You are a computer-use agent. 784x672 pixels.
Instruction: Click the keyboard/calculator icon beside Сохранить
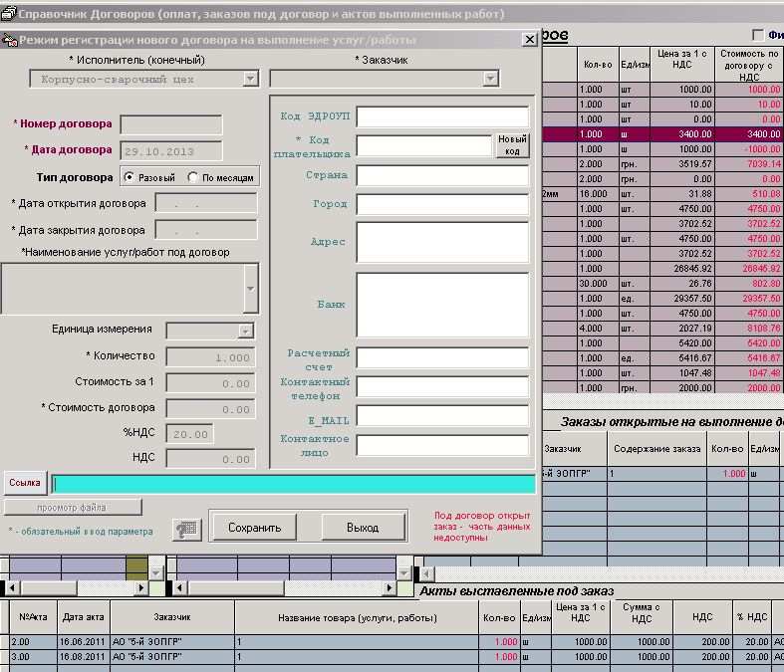[185, 529]
